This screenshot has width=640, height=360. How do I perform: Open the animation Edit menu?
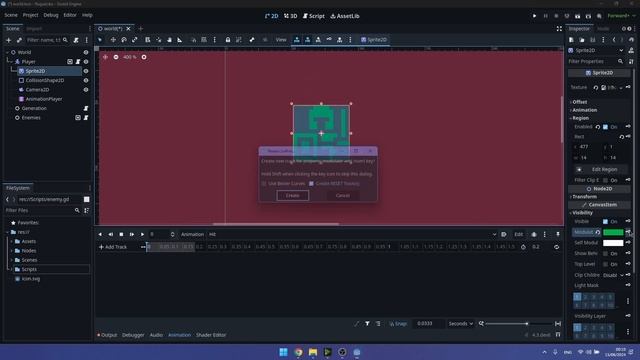[x=518, y=234]
